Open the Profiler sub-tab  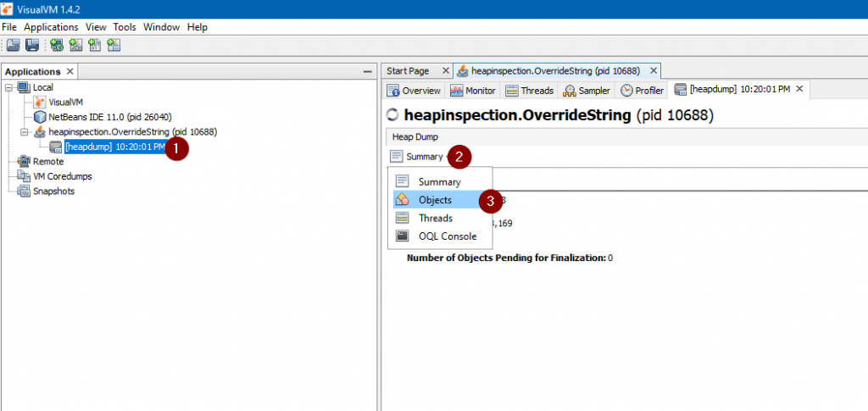[643, 90]
